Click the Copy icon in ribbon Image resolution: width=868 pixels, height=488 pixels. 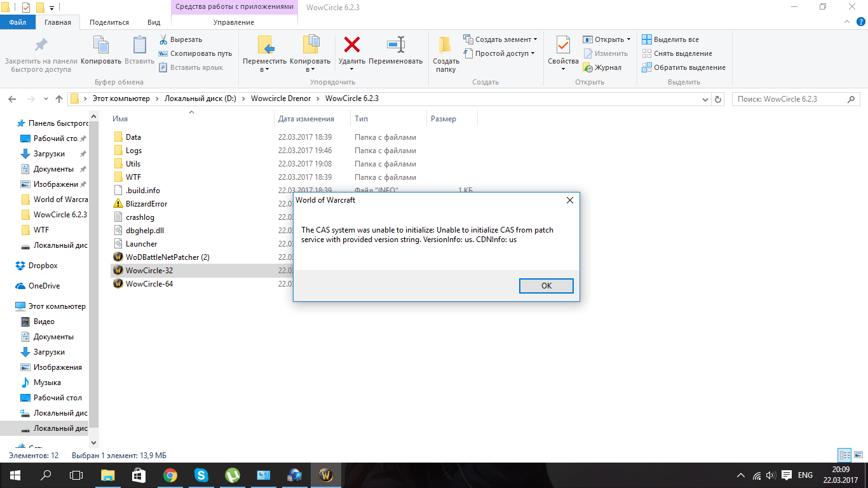[101, 46]
